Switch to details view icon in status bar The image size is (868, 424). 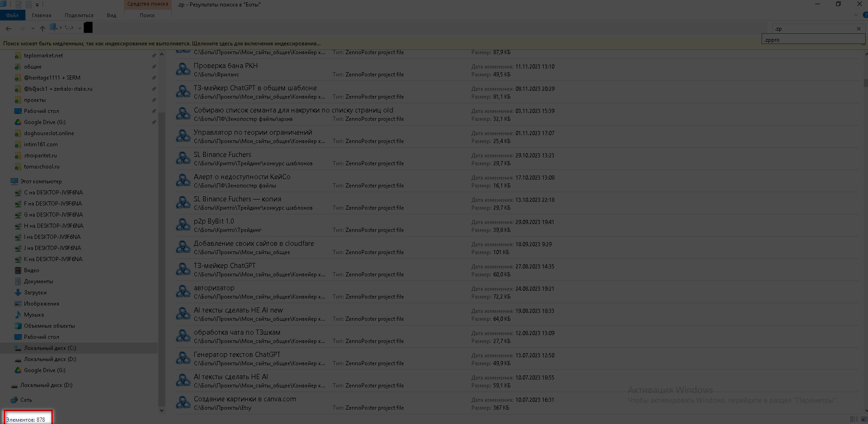854,419
